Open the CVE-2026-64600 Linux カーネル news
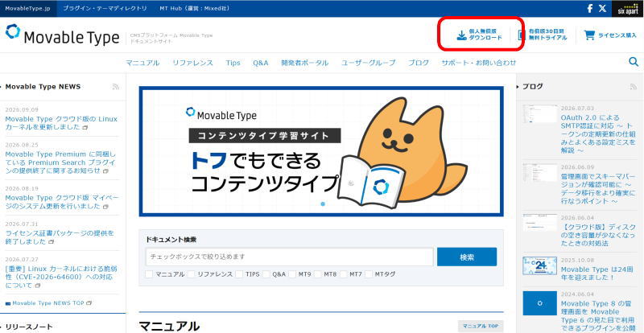644x333 pixels. click(61, 277)
